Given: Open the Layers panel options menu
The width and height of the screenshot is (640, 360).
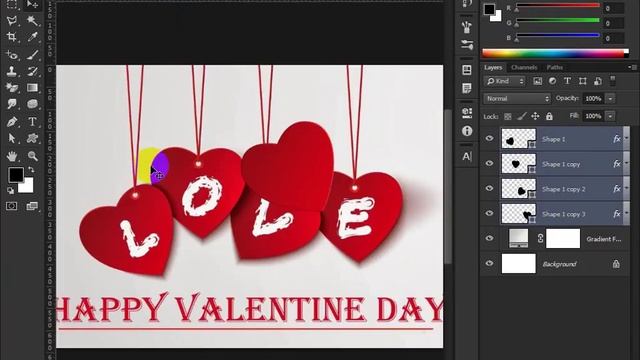Looking at the screenshot, I should pyautogui.click(x=633, y=67).
